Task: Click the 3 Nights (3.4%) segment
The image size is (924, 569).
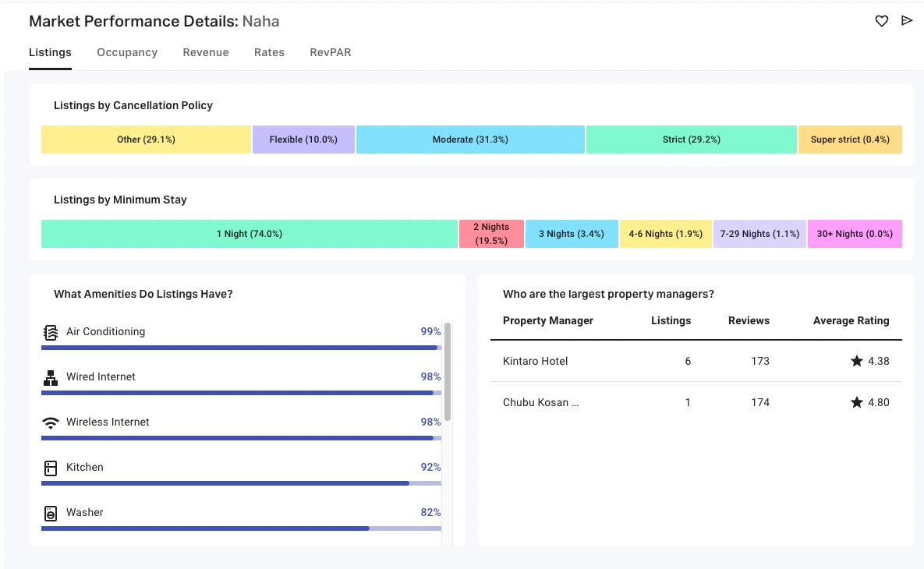Action: tap(572, 234)
